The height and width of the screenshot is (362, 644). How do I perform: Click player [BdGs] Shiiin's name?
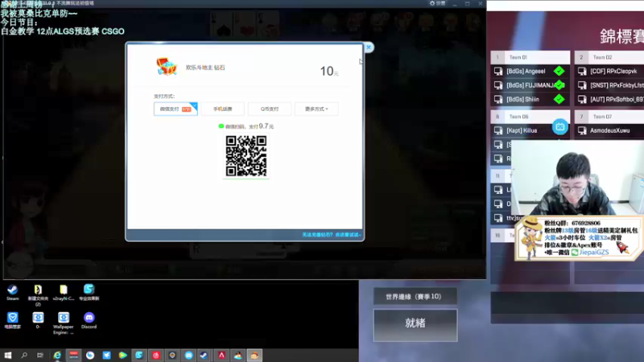point(522,99)
